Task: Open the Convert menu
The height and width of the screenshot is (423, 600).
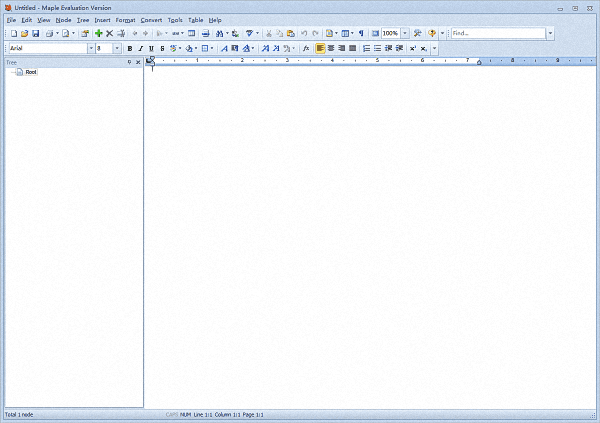Action: 151,20
